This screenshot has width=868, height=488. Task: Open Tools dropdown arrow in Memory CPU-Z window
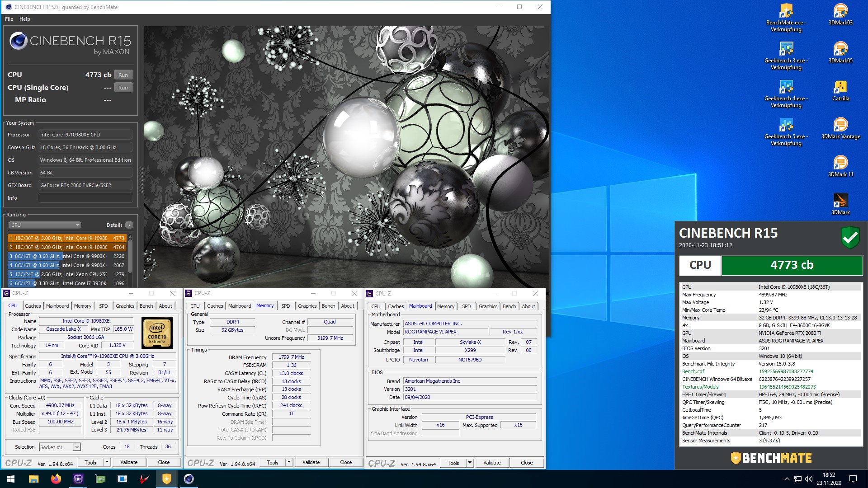pyautogui.click(x=289, y=462)
